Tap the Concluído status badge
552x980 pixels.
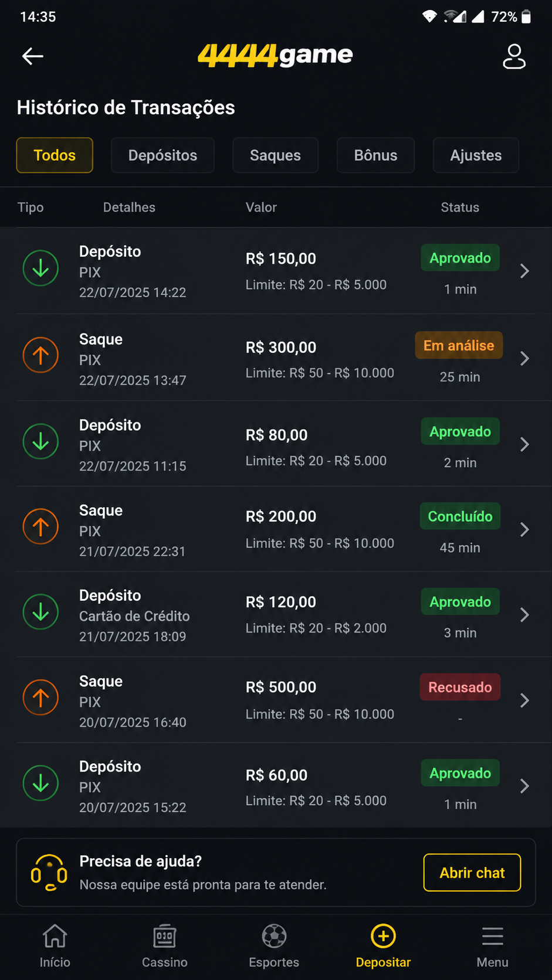pyautogui.click(x=460, y=516)
